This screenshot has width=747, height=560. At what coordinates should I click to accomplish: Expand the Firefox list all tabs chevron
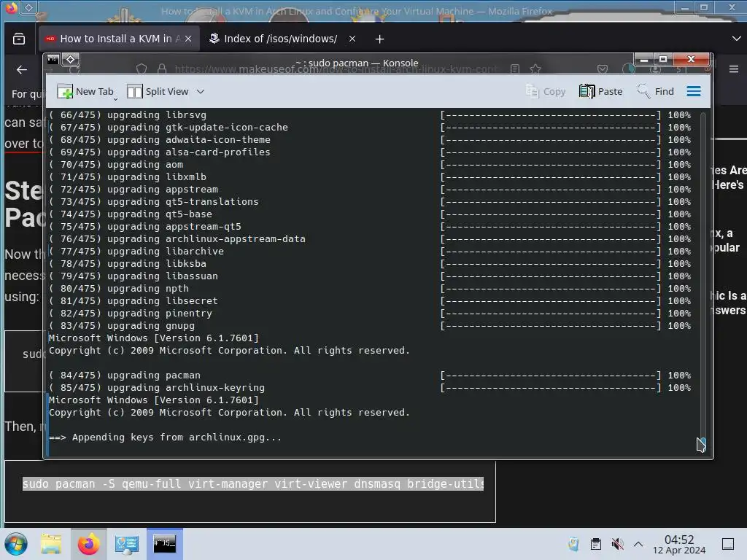click(736, 39)
